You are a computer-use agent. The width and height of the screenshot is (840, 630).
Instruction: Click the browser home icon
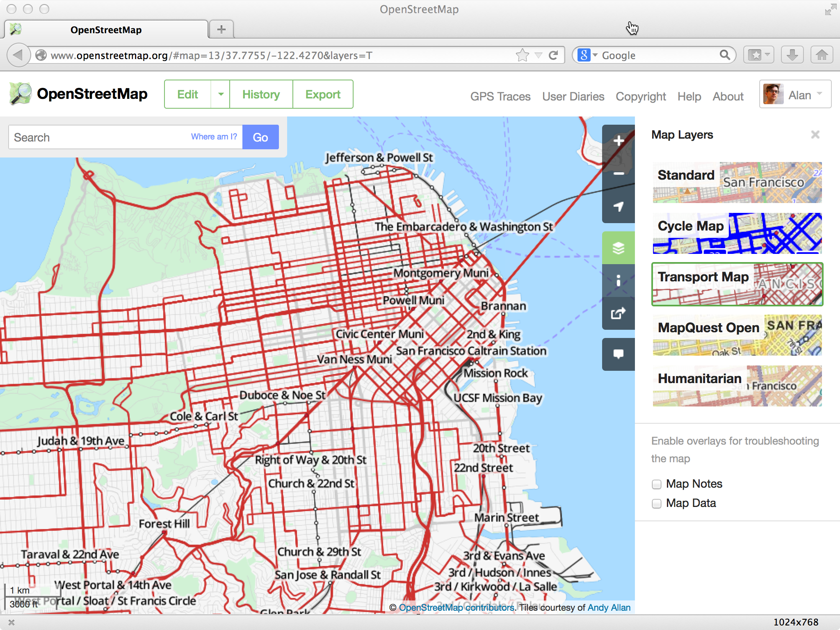click(822, 55)
